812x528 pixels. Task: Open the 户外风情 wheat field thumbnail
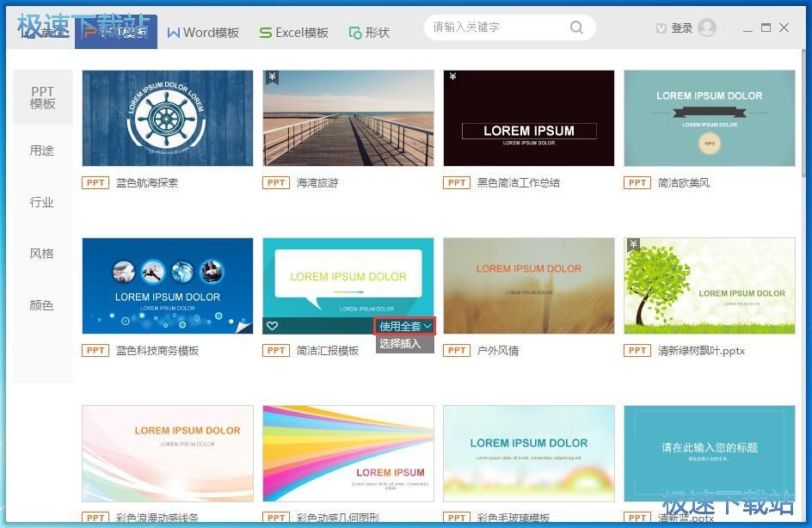529,285
